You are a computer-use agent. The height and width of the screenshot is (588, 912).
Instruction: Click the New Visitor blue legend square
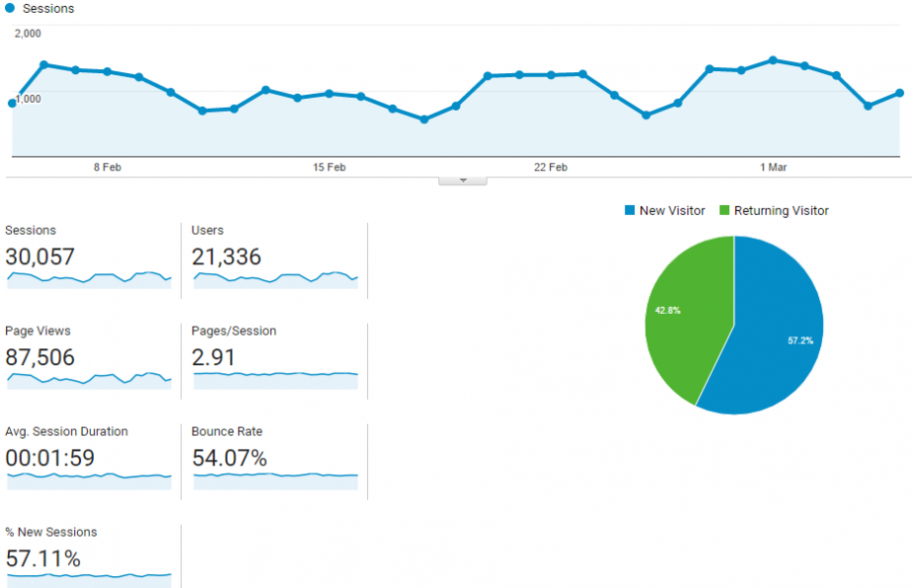tap(630, 210)
